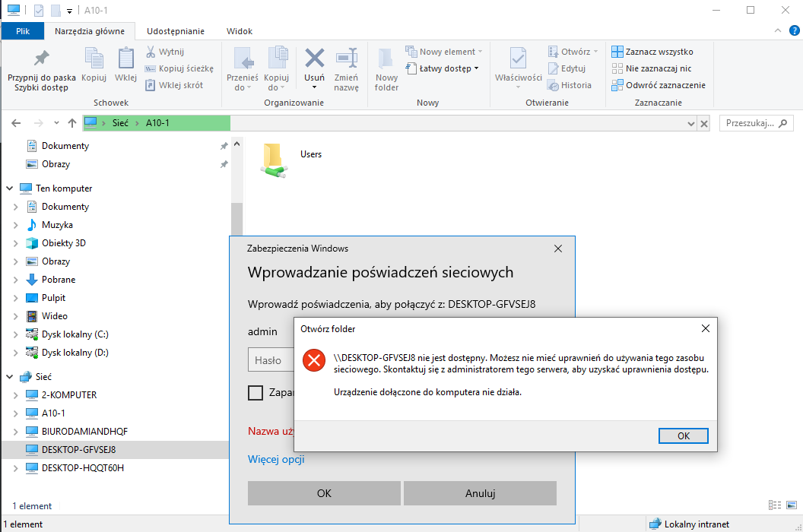This screenshot has height=532, width=803.
Task: Click the Przeszukaj search field
Action: click(756, 123)
